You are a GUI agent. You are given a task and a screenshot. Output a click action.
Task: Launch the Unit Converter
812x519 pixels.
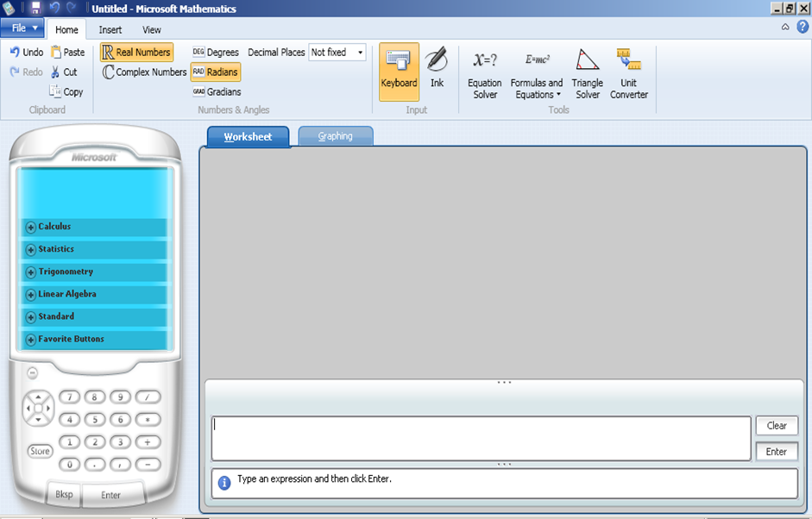click(629, 73)
